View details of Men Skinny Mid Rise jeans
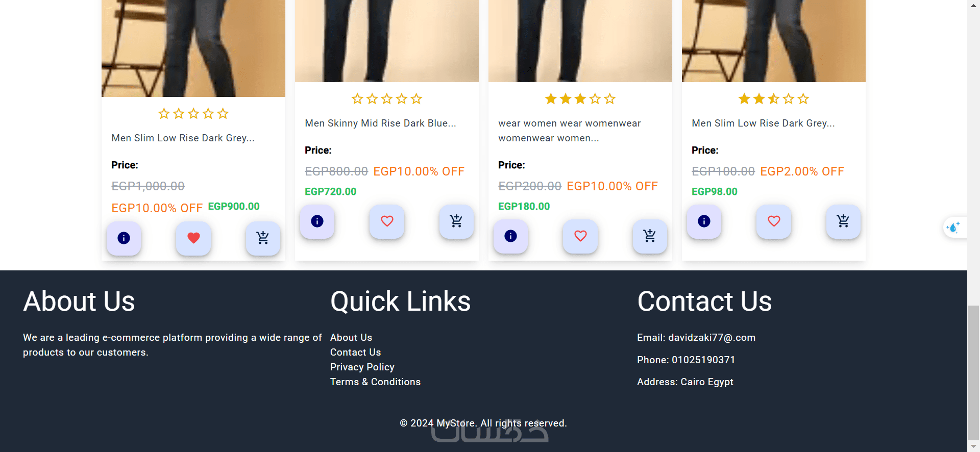The image size is (980, 452). (317, 221)
